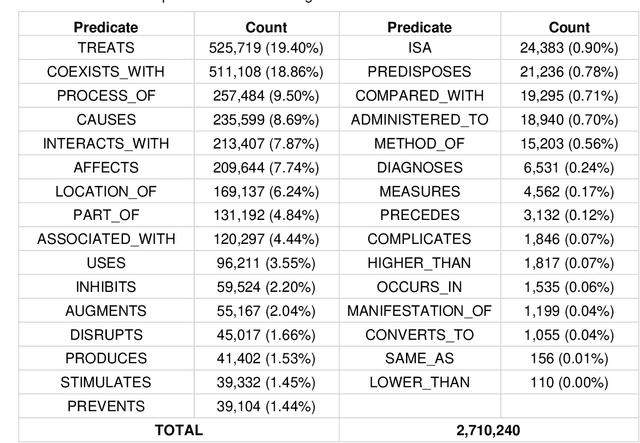Select the ISA predicate cell

coord(419,48)
